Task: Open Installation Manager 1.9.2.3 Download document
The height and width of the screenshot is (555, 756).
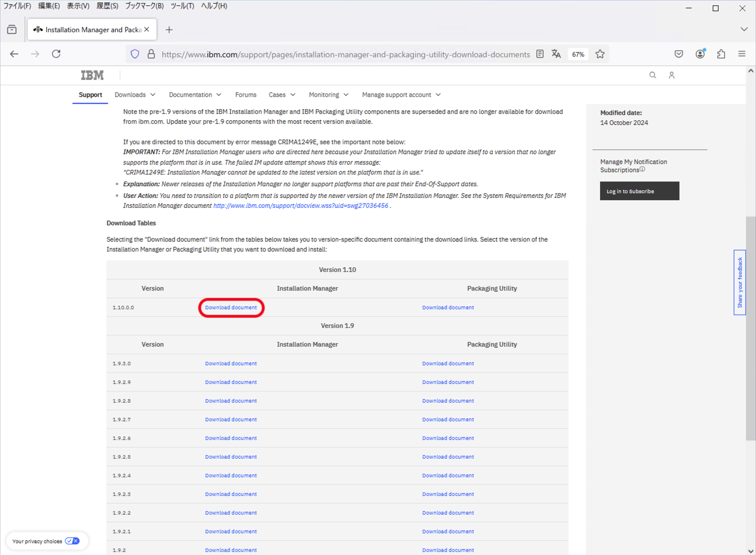Action: (x=231, y=494)
